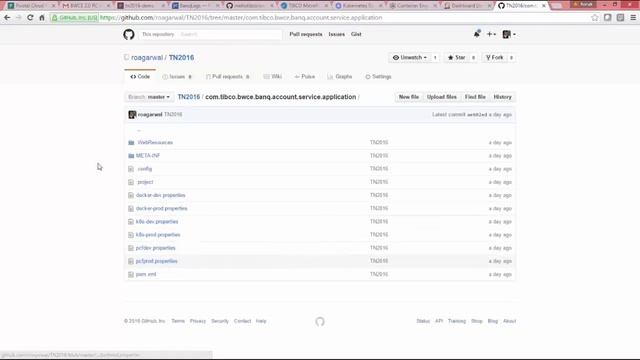Image resolution: width=640 pixels, height=360 pixels.
Task: Click file icon beside docker-dev.properties
Action: (x=131, y=196)
